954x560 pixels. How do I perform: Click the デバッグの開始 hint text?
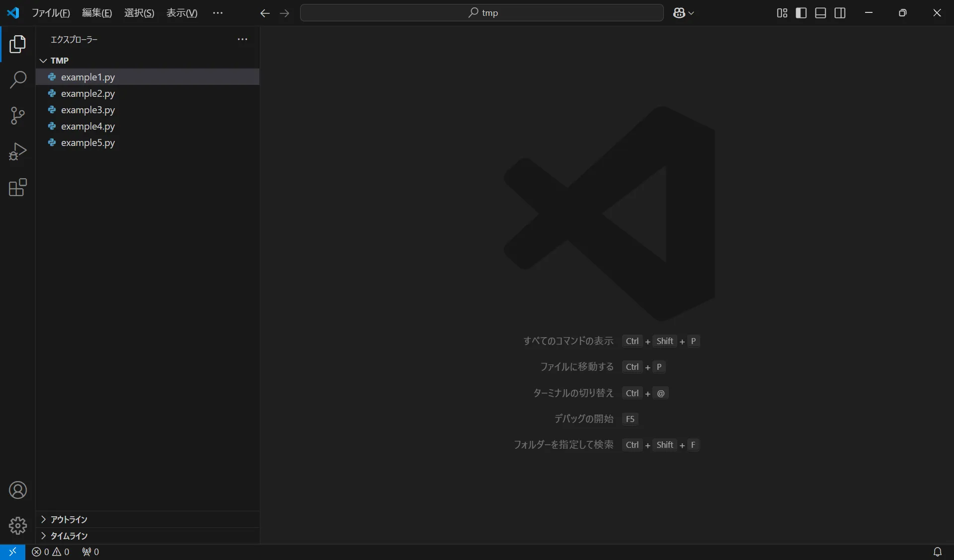tap(584, 419)
